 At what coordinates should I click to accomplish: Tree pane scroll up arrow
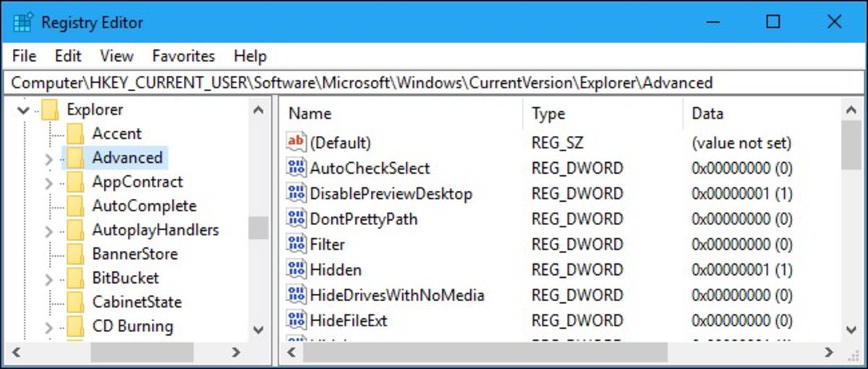258,110
